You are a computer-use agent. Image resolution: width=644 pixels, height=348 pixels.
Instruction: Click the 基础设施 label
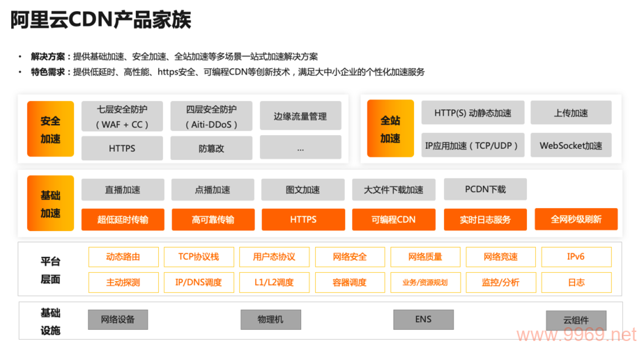point(50,322)
